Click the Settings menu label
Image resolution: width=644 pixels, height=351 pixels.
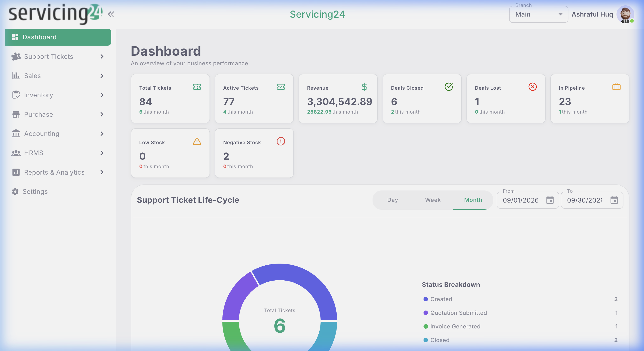tap(35, 192)
